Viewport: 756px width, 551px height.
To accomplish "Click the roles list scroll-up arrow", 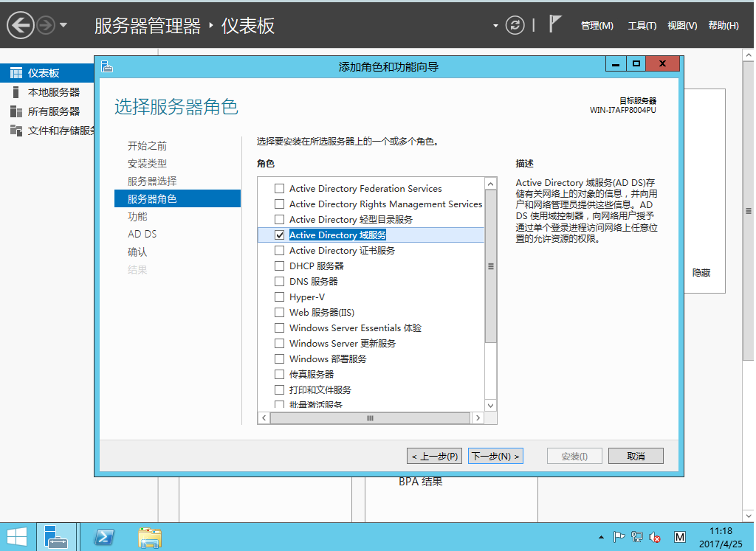I will coord(490,184).
